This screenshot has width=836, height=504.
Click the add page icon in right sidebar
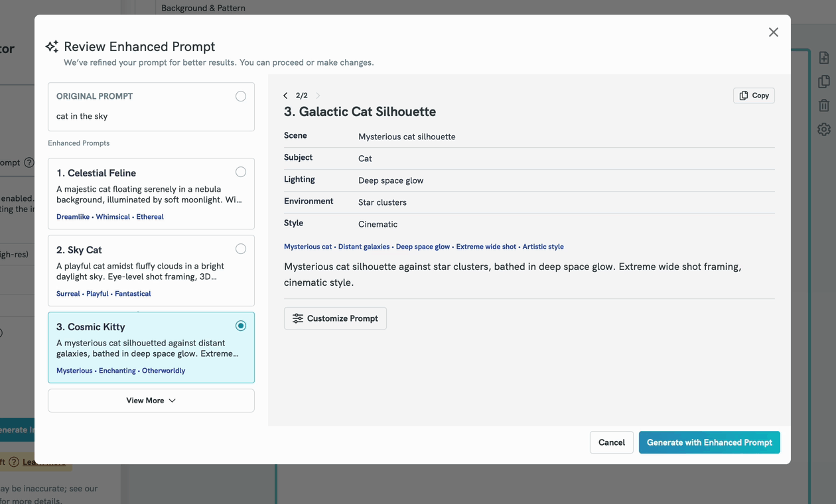point(824,58)
